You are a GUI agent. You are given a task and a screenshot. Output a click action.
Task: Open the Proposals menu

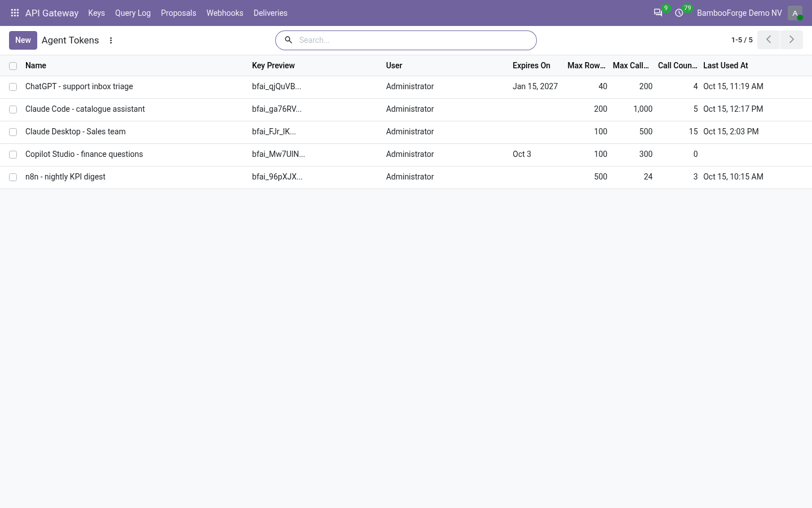click(178, 13)
